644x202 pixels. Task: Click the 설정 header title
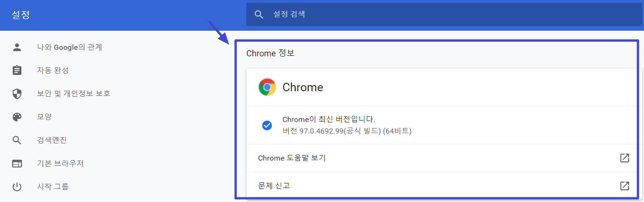pyautogui.click(x=21, y=15)
